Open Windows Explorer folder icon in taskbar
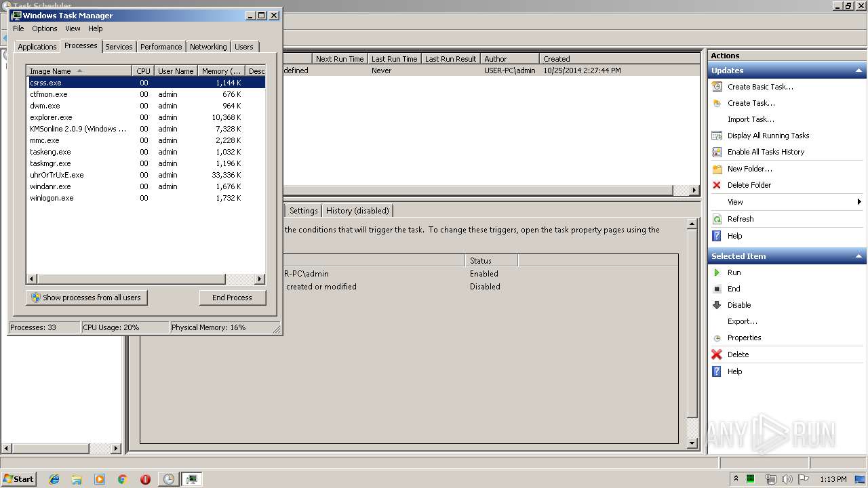868x488 pixels. pyautogui.click(x=77, y=479)
